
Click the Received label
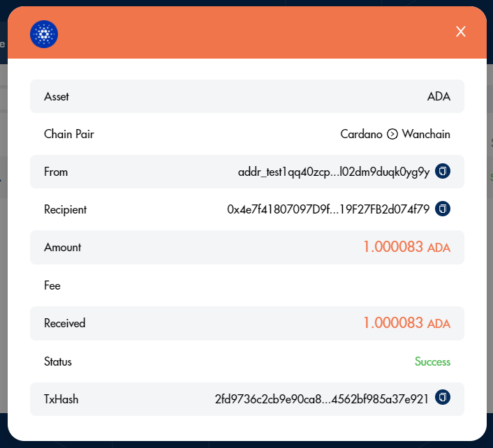click(x=65, y=323)
